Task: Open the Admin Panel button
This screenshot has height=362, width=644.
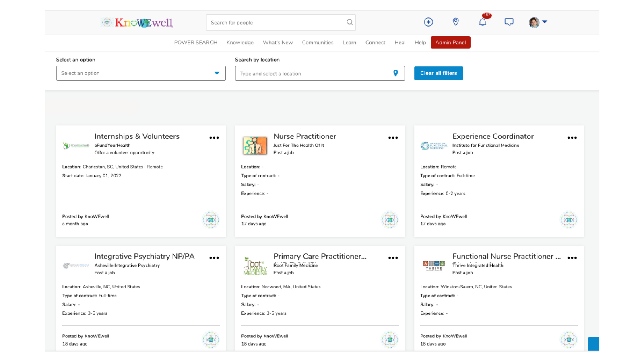Action: 450,42
